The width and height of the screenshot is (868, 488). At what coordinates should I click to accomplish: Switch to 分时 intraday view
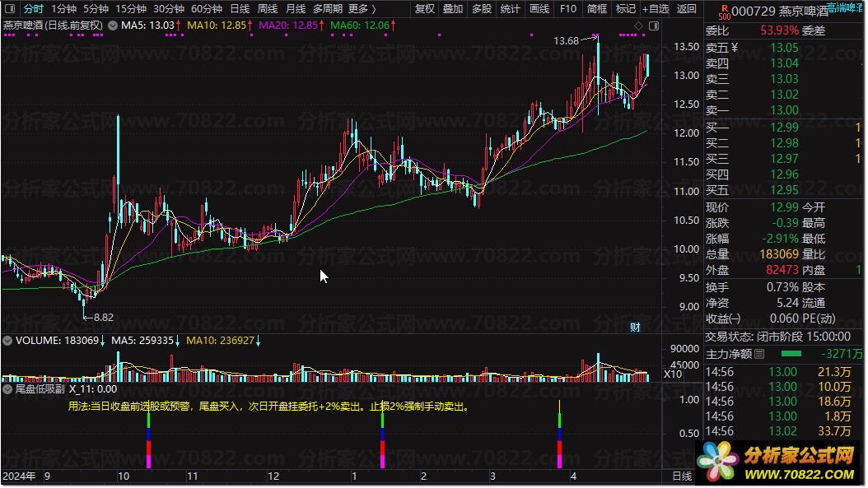point(33,9)
